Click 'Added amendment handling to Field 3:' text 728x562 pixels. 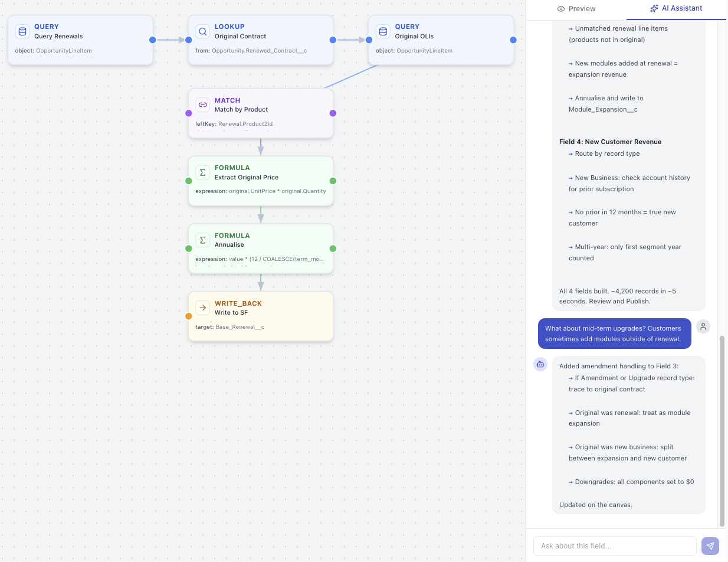coord(619,366)
